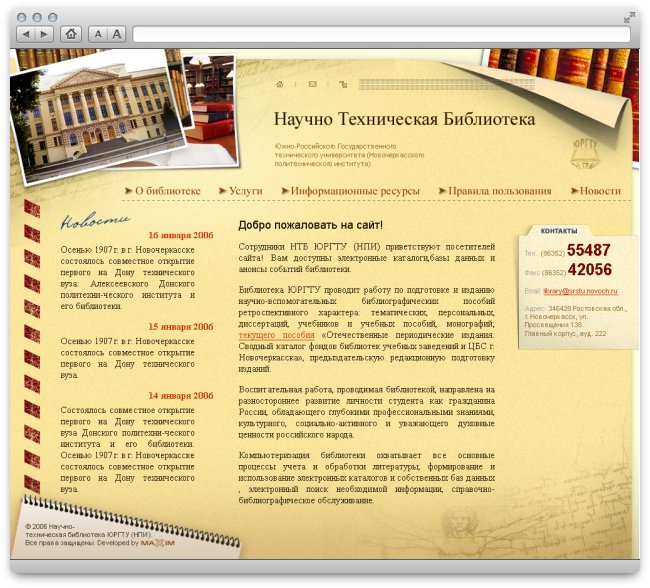The height and width of the screenshot is (588, 650).
Task: Open 'Информационные ресурсы' menu item
Action: tap(355, 191)
